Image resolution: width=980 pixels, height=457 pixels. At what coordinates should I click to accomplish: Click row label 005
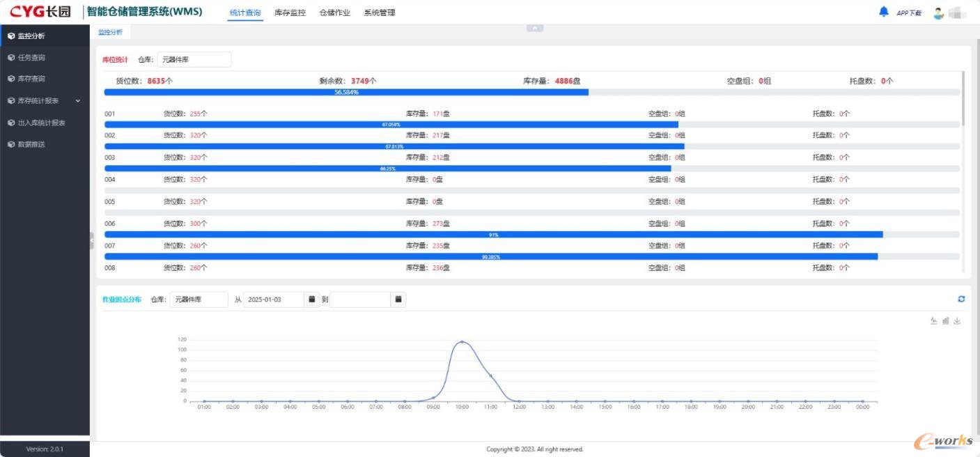point(110,202)
